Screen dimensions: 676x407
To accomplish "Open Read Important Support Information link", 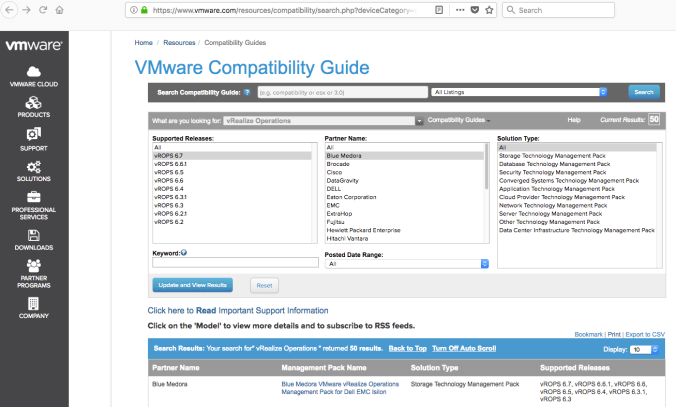I will [x=238, y=310].
